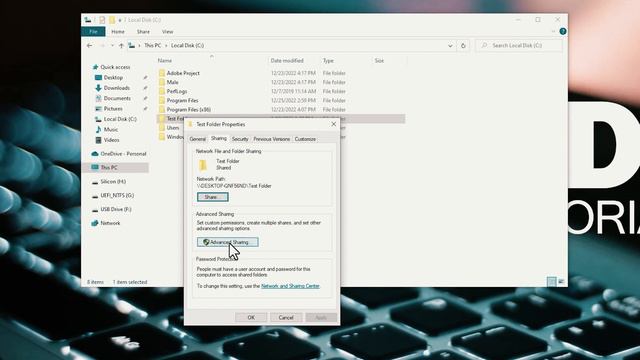The width and height of the screenshot is (640, 360).
Task: Open the Share ribbon tab
Action: coord(143,31)
